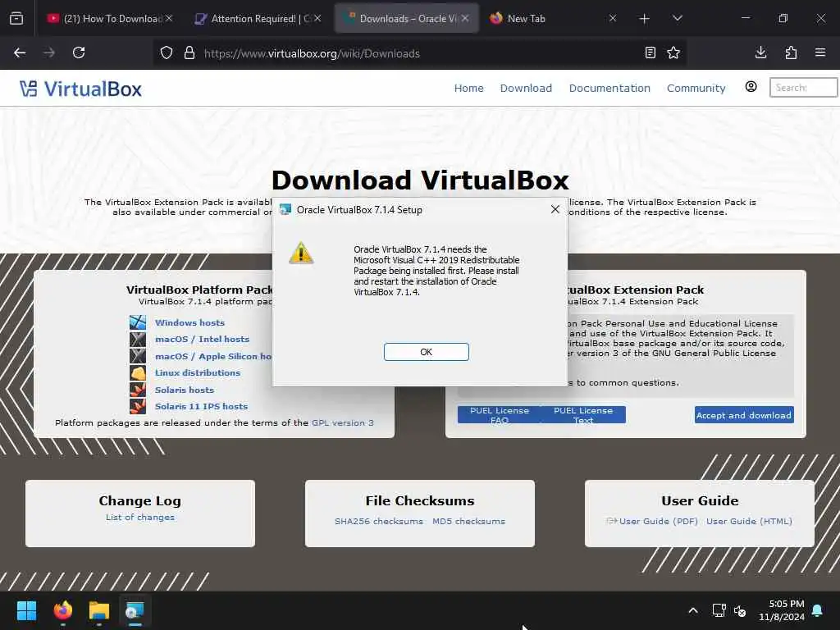Open the Community nav link
This screenshot has width=840, height=630.
696,88
